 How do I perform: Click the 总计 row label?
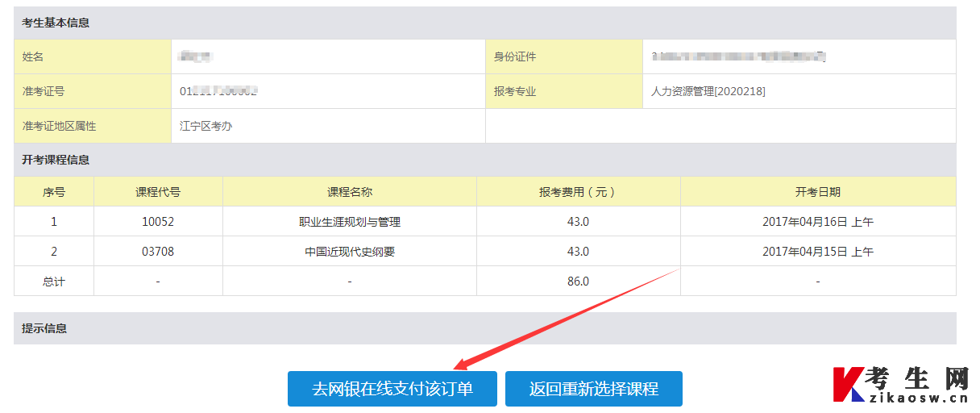pos(54,282)
